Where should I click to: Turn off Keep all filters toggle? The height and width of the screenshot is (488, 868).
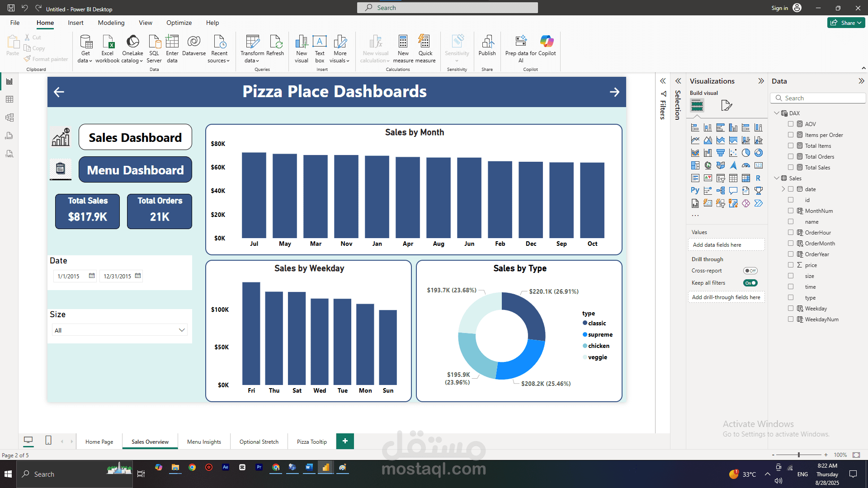(x=750, y=283)
